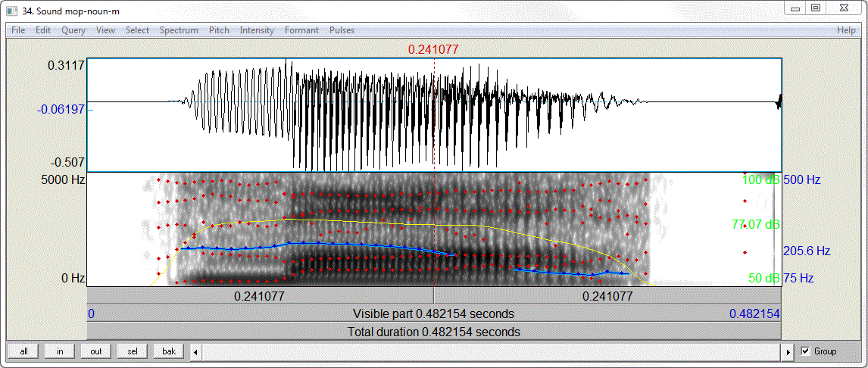Maximize the Sound mop-noun-m window

[816, 8]
